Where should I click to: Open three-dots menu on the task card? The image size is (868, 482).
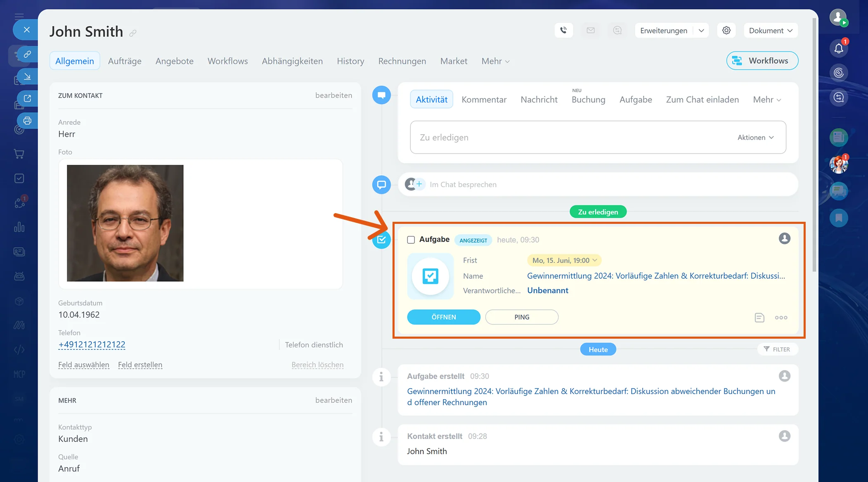(x=781, y=317)
